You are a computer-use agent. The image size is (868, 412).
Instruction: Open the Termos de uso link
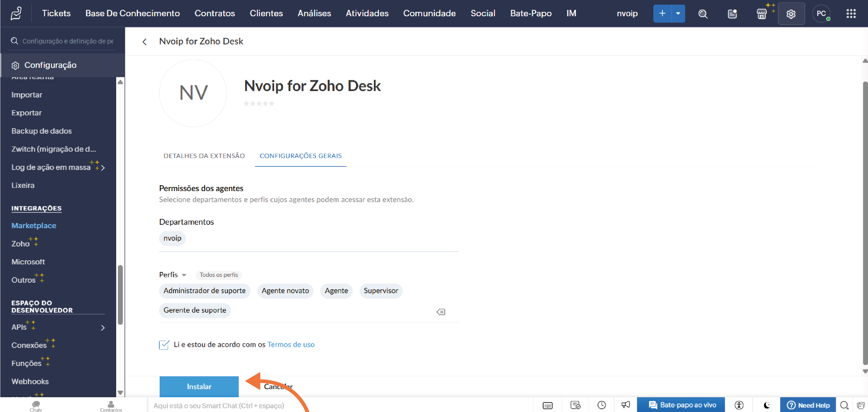point(291,344)
